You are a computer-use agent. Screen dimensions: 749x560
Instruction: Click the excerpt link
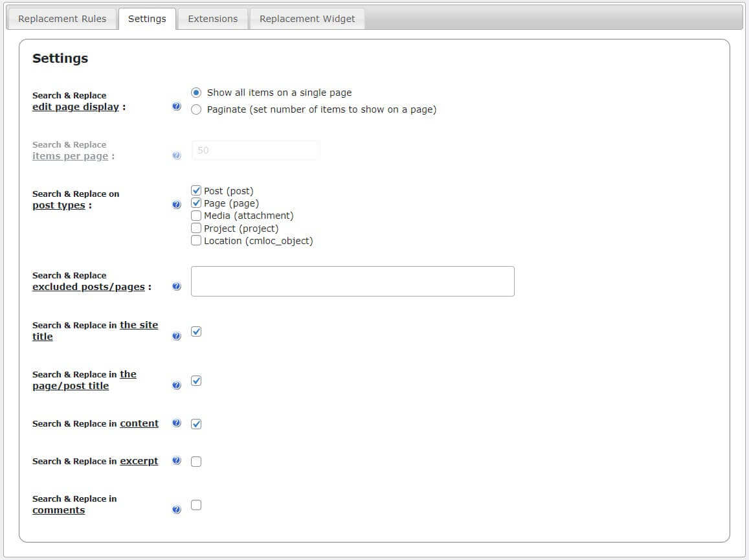[139, 461]
